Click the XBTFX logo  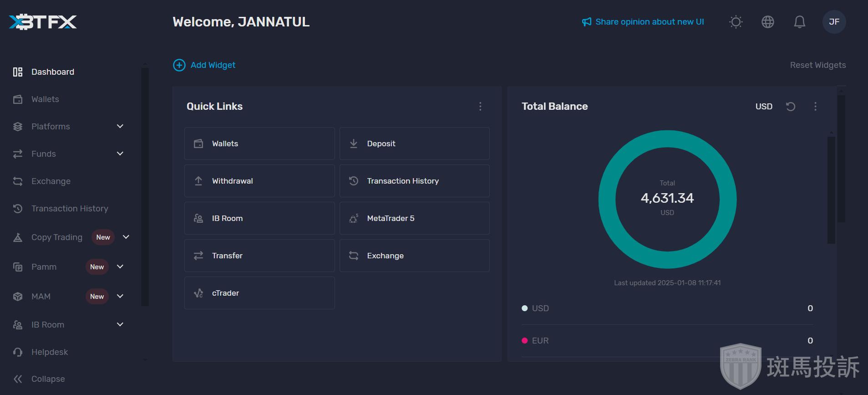43,22
